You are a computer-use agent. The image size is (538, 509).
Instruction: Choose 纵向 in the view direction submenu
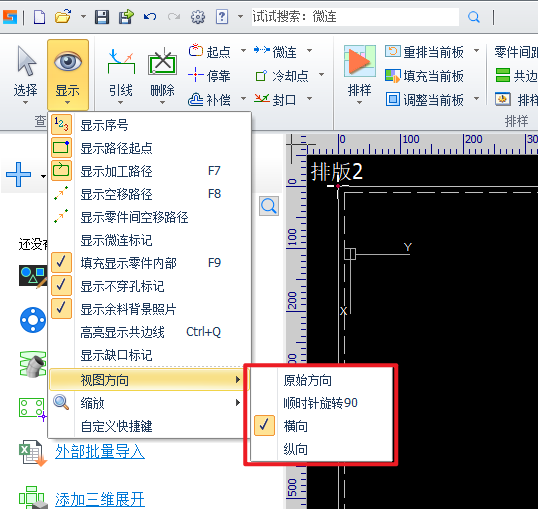pyautogui.click(x=295, y=449)
